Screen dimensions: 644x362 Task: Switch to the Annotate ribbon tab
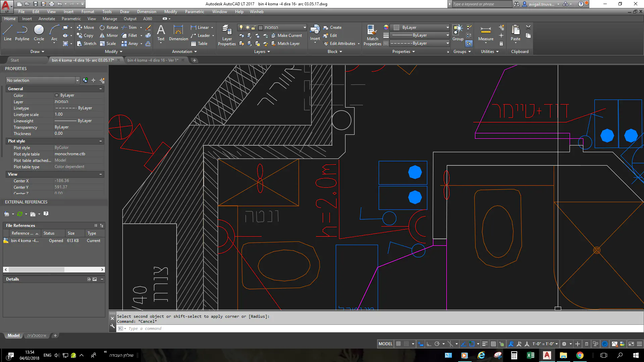[x=47, y=19]
